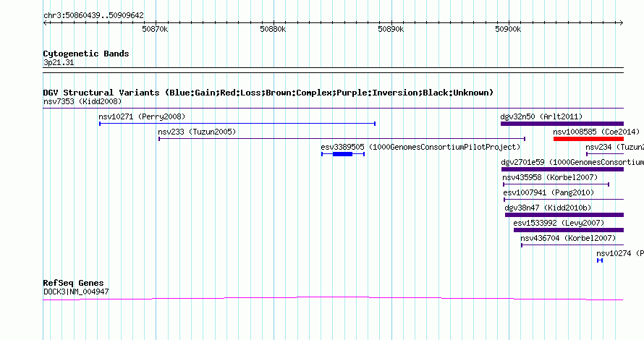Click the small blue nsv10274 marker
Viewport: 644px width, 340px height.
(x=600, y=260)
